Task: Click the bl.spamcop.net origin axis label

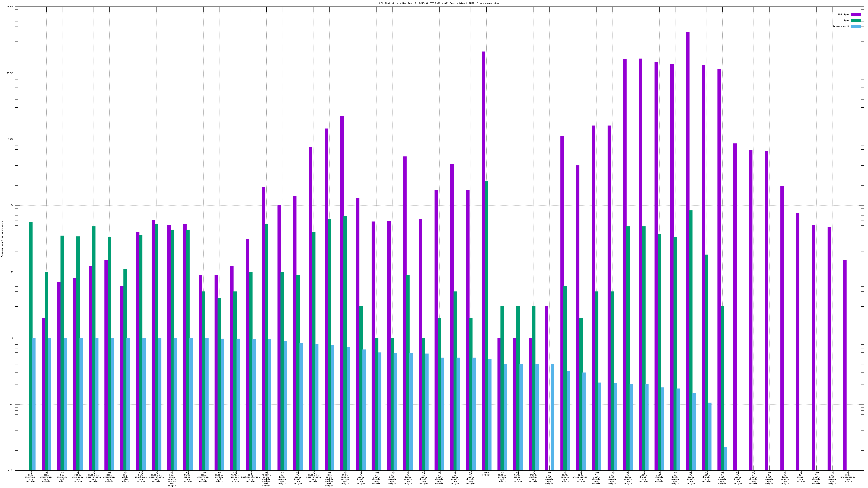Action: (x=62, y=477)
